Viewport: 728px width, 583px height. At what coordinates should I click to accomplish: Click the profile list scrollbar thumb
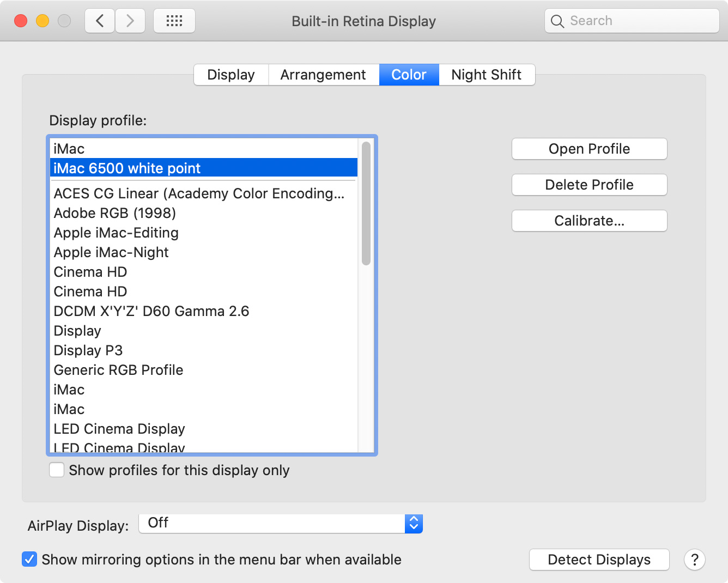click(366, 203)
